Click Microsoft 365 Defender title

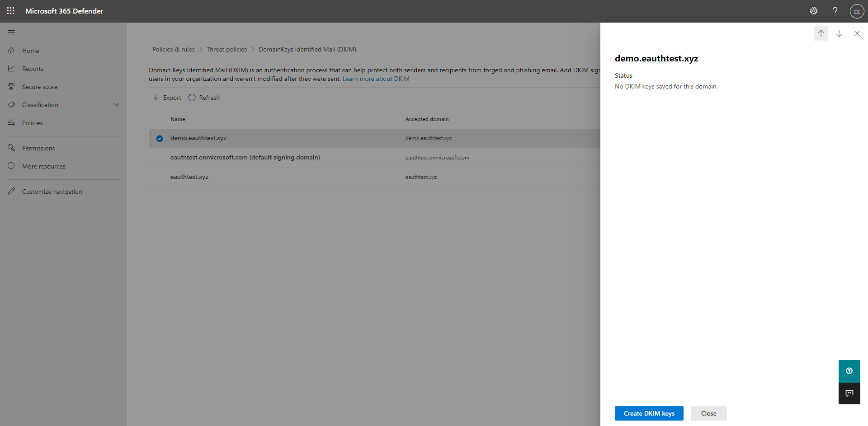[x=64, y=11]
